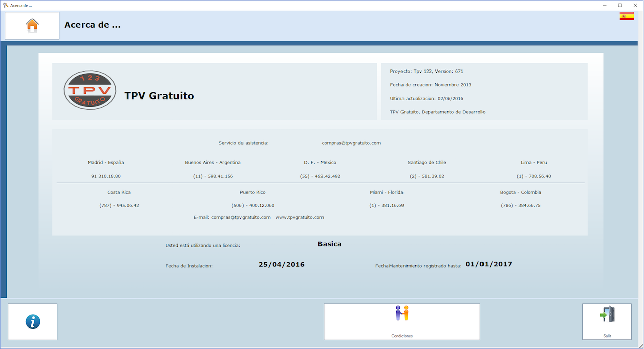Click the Salir exit door button
This screenshot has width=644, height=349.
pyautogui.click(x=607, y=322)
